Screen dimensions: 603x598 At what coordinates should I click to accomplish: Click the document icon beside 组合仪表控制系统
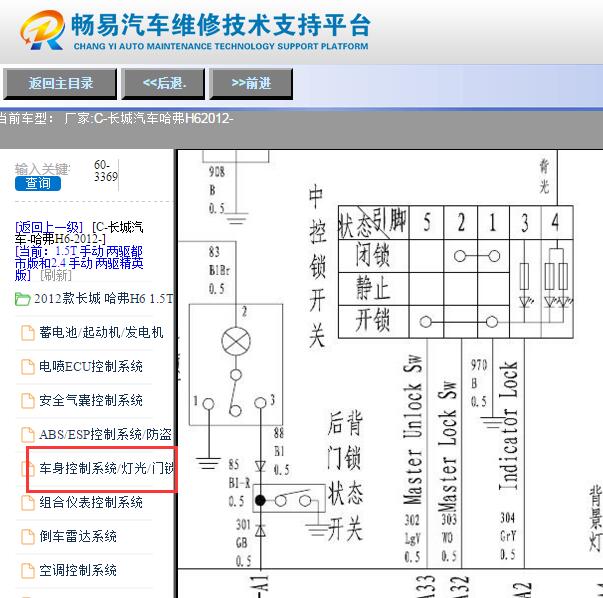coord(27,503)
